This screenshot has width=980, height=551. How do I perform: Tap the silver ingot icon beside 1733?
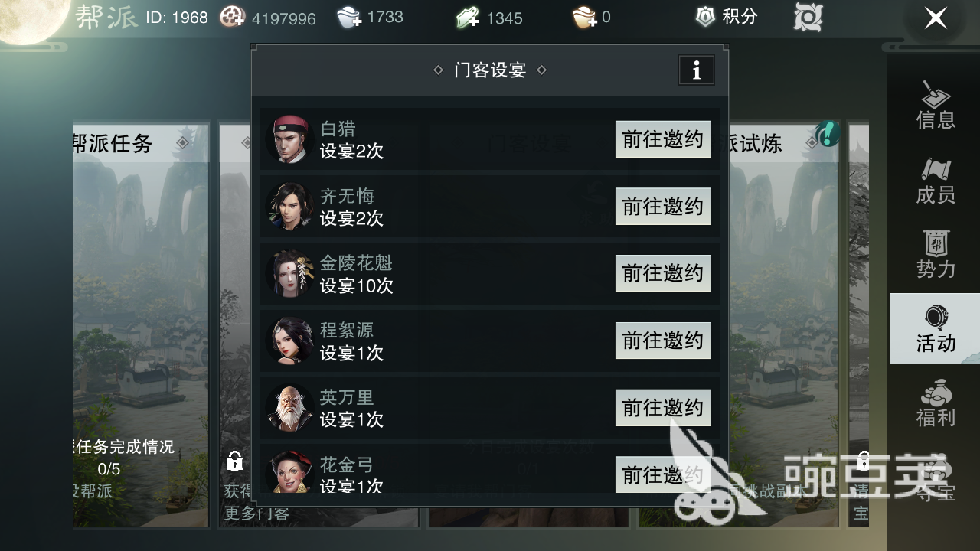pyautogui.click(x=350, y=18)
